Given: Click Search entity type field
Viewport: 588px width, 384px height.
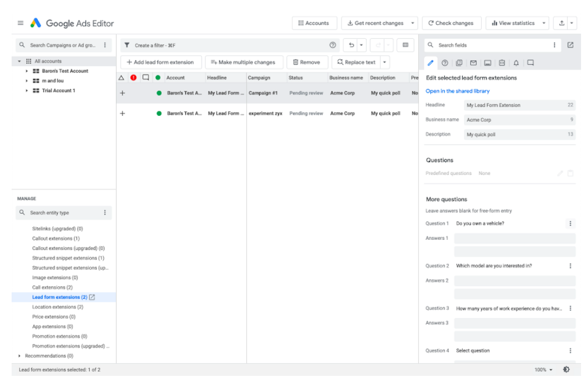Looking at the screenshot, I should pyautogui.click(x=64, y=213).
